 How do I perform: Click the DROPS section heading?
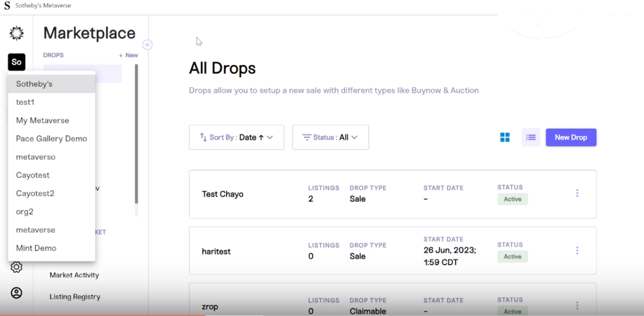(x=53, y=55)
